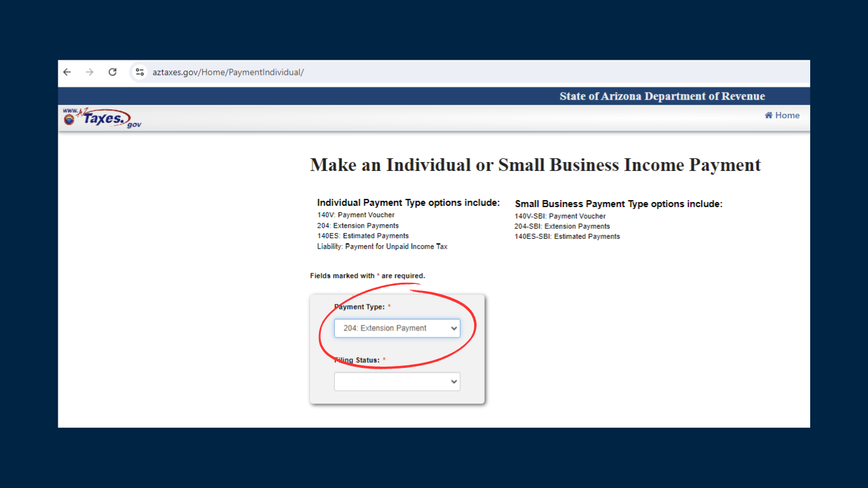The height and width of the screenshot is (488, 868).
Task: Open the Payment Type dropdown
Action: tap(397, 329)
